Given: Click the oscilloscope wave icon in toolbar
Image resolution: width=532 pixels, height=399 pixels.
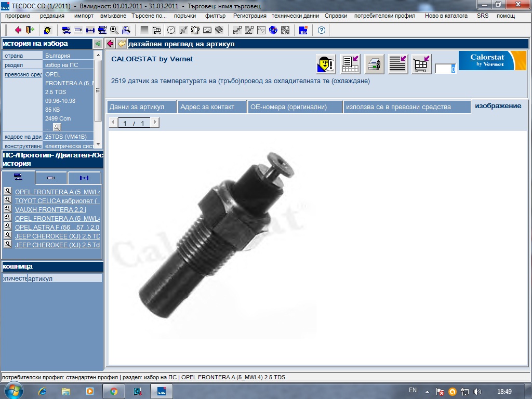Looking at the screenshot, I should [261, 30].
